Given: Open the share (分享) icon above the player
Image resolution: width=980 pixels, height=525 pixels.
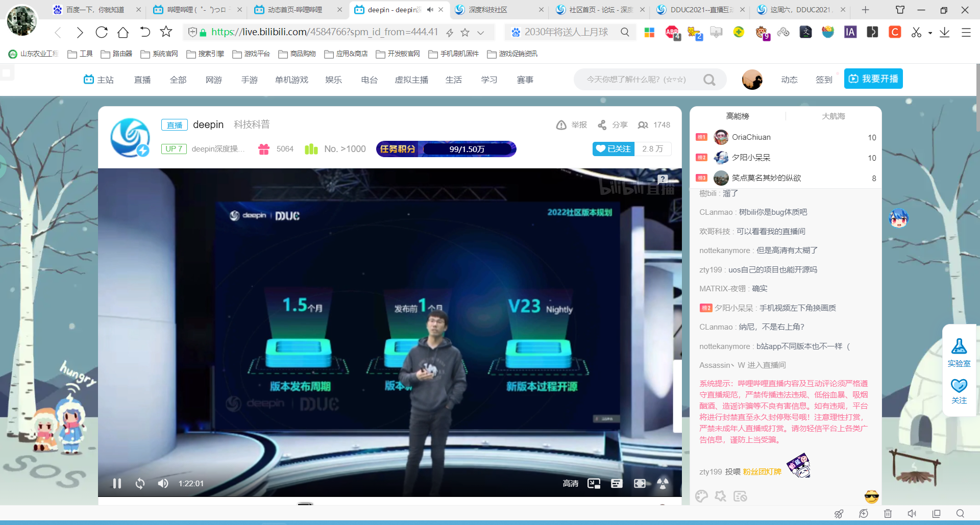Looking at the screenshot, I should coord(603,124).
